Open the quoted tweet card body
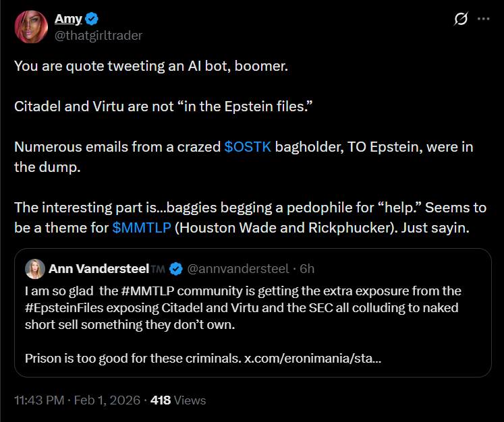 [253, 313]
